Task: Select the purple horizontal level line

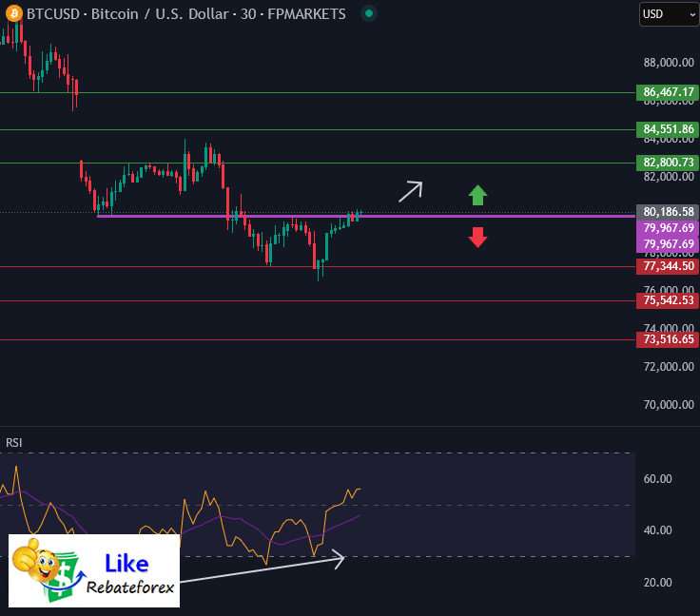Action: (366, 217)
